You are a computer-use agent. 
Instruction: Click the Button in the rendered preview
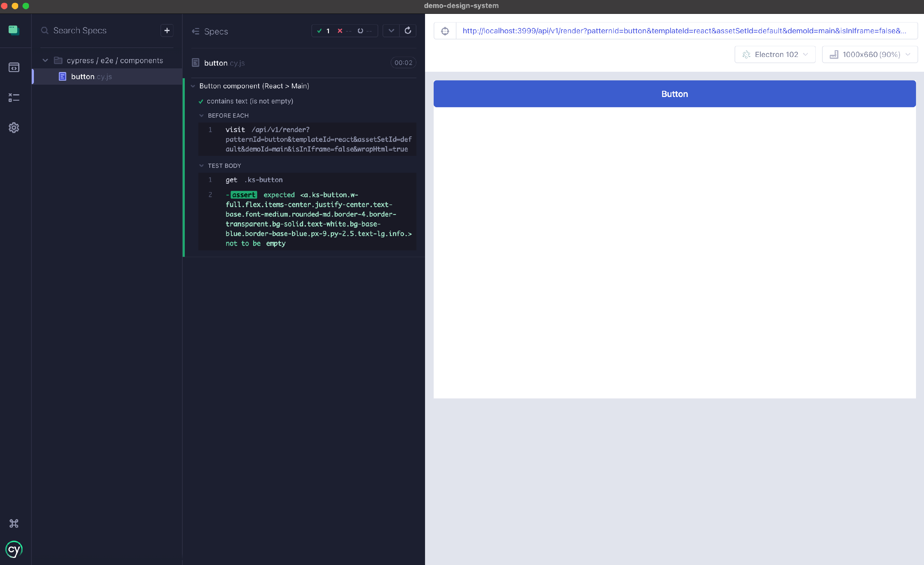674,94
